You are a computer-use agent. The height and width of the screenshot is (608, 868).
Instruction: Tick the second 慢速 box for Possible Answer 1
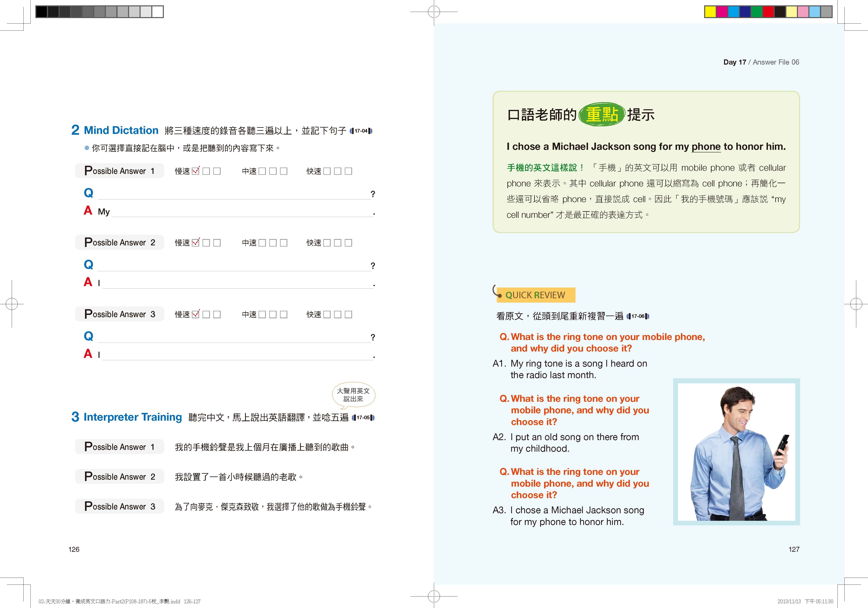tap(206, 171)
